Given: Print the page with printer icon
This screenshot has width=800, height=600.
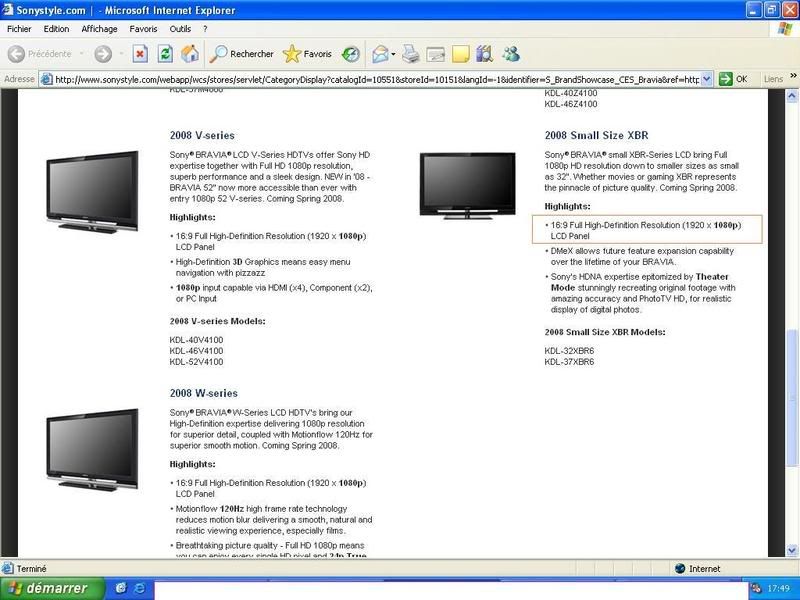Looking at the screenshot, I should coord(411,54).
